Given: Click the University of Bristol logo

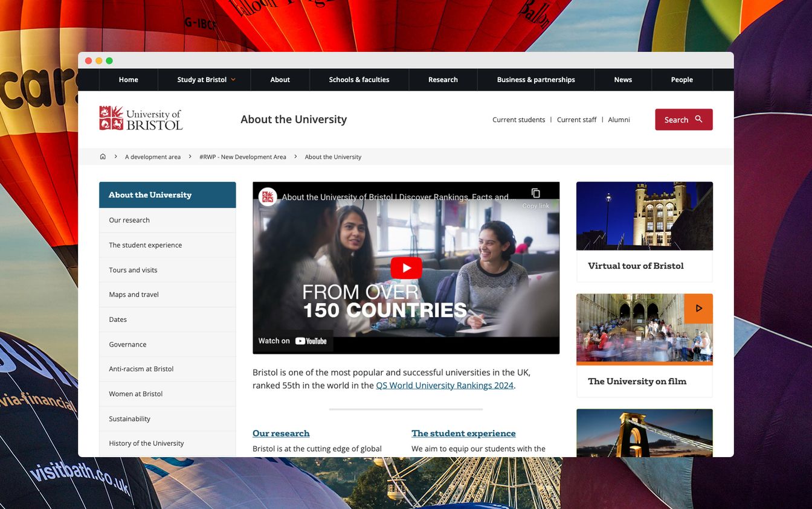Looking at the screenshot, I should pyautogui.click(x=141, y=118).
